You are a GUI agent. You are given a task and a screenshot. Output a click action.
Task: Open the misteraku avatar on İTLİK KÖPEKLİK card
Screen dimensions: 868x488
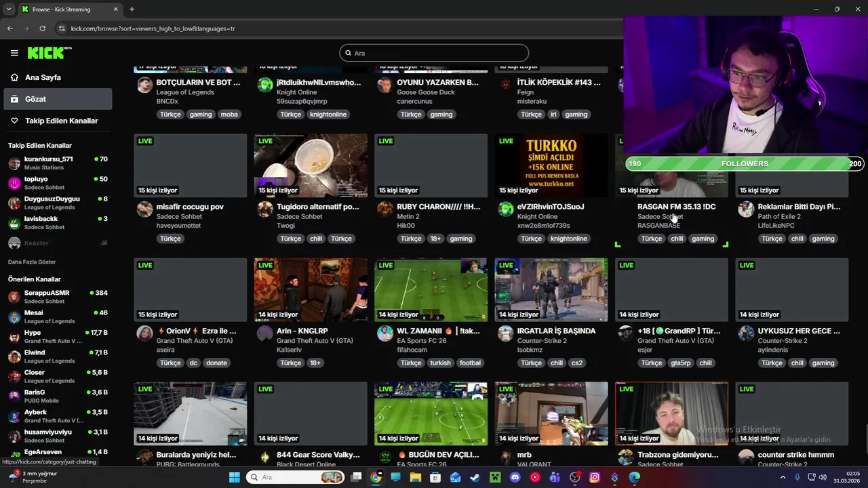tap(505, 85)
